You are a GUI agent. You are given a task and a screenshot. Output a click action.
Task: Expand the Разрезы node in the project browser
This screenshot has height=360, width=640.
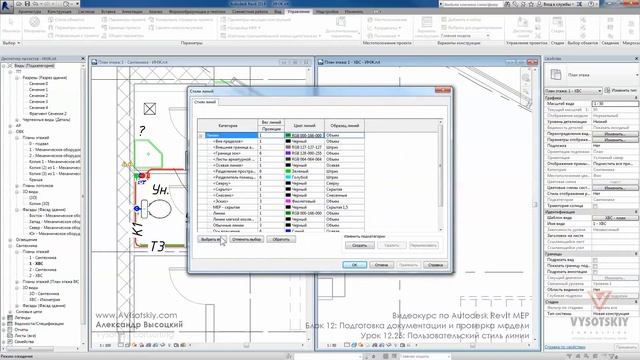[17, 78]
